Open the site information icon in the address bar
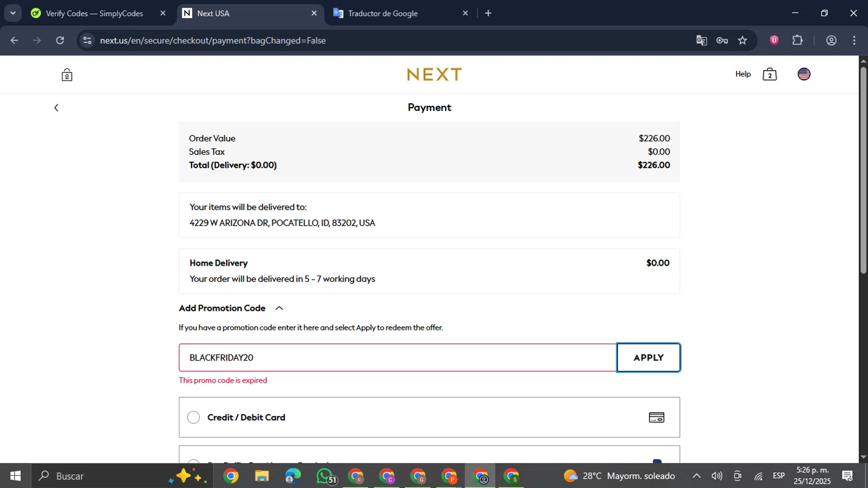Viewport: 868px width, 488px height. coord(87,41)
